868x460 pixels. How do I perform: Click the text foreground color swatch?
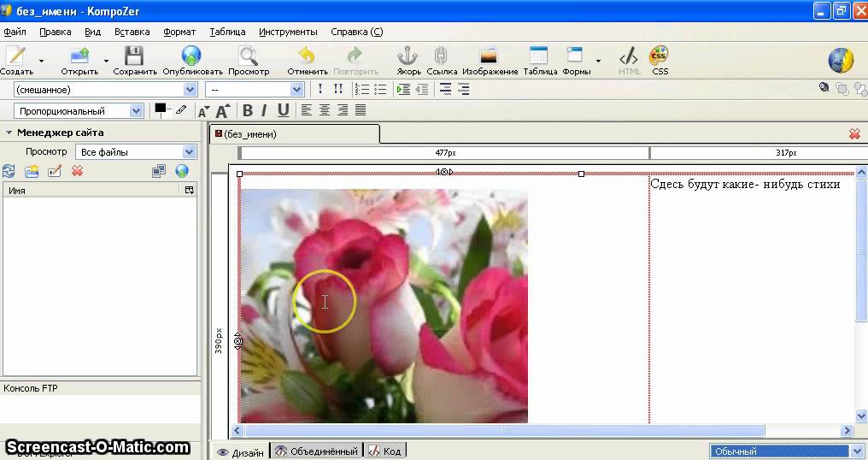click(x=161, y=109)
